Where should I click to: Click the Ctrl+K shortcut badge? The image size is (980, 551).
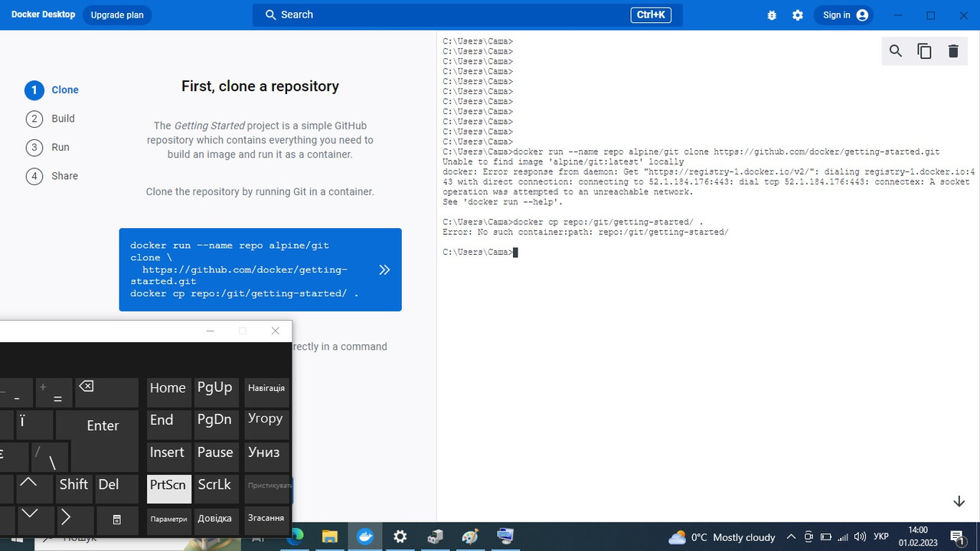(651, 15)
